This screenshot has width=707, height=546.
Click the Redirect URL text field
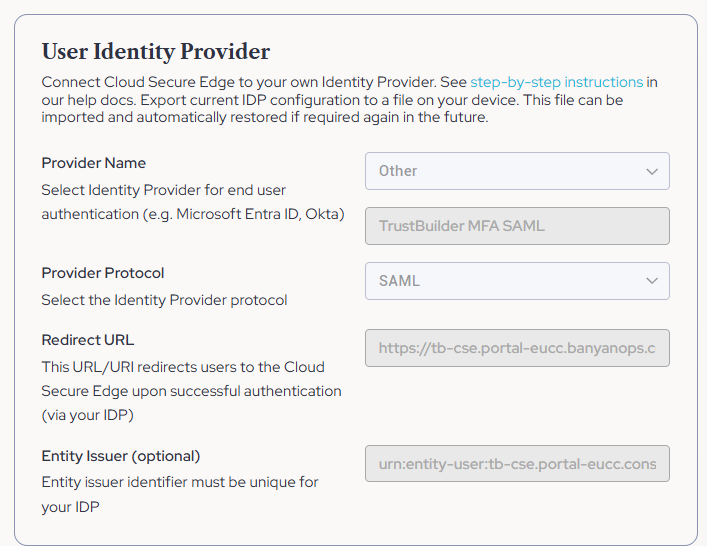[x=517, y=349]
